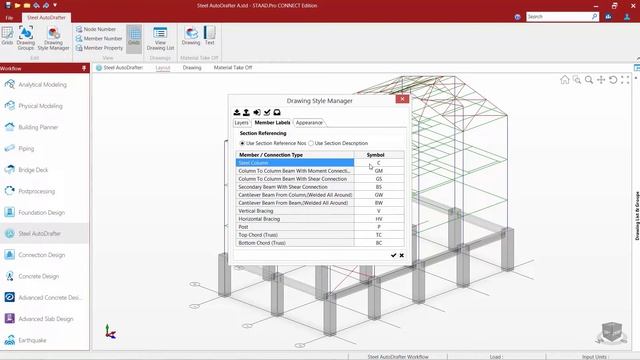
Task: Click symbol cell GS
Action: click(379, 179)
